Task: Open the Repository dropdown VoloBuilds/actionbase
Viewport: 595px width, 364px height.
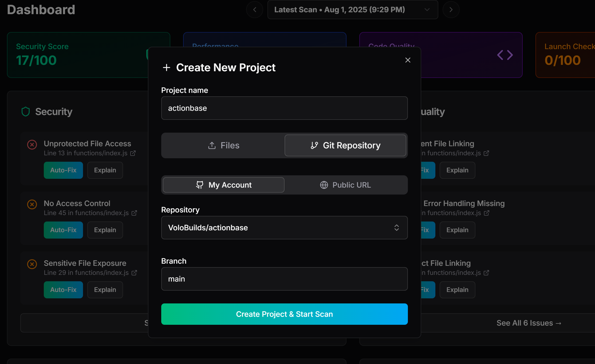Action: coord(284,228)
